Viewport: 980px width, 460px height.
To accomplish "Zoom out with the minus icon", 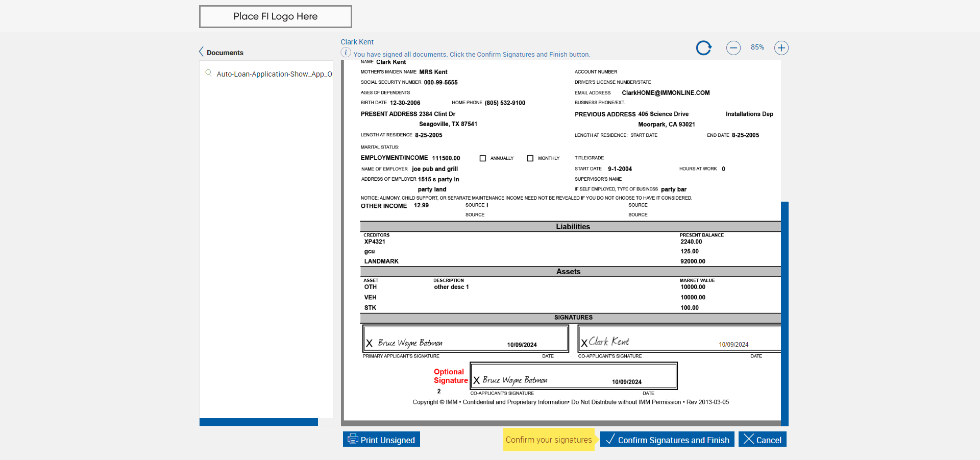I will pyautogui.click(x=733, y=48).
